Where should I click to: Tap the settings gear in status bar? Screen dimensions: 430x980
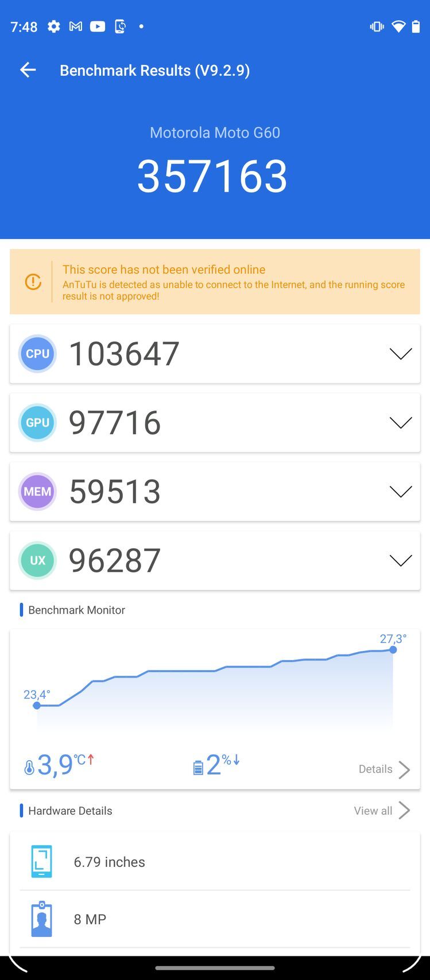point(54,26)
